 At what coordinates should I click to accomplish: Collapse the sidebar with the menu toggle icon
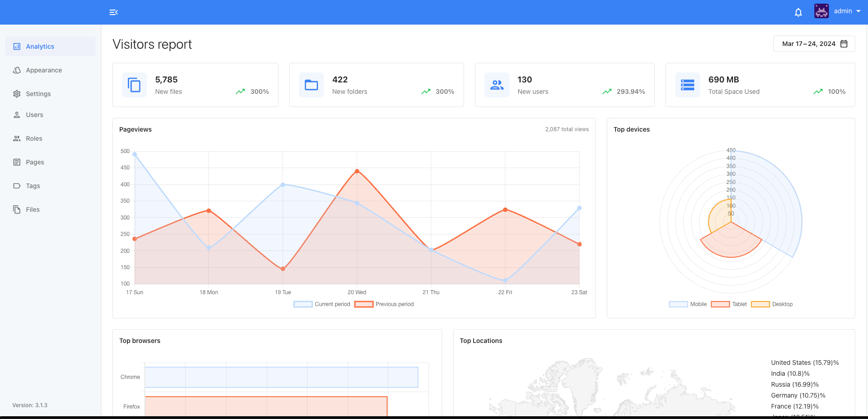click(x=114, y=12)
